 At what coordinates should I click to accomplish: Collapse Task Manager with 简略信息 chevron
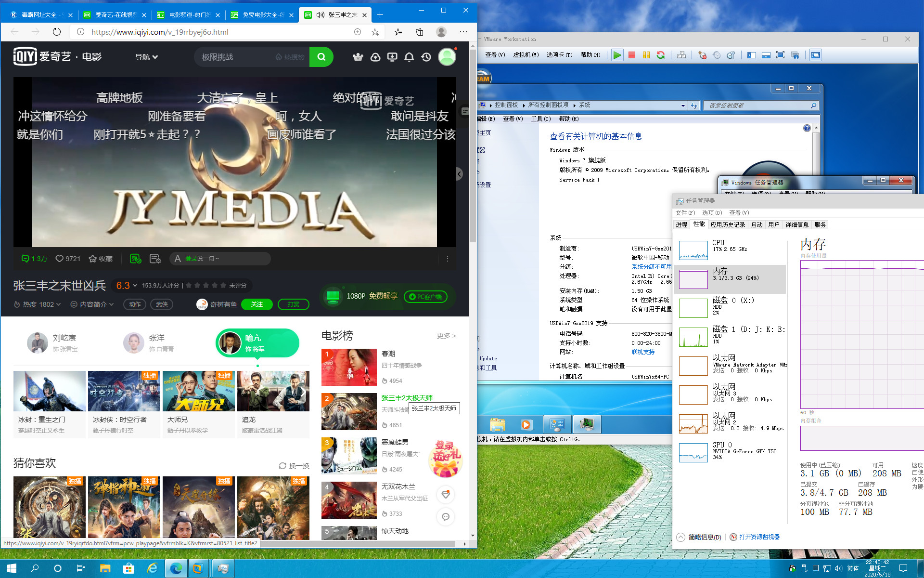680,537
